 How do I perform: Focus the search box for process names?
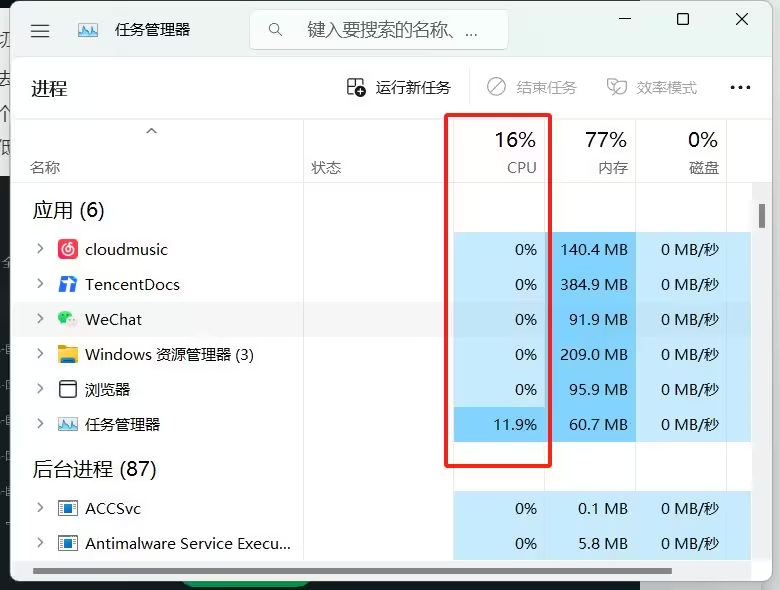pos(379,30)
